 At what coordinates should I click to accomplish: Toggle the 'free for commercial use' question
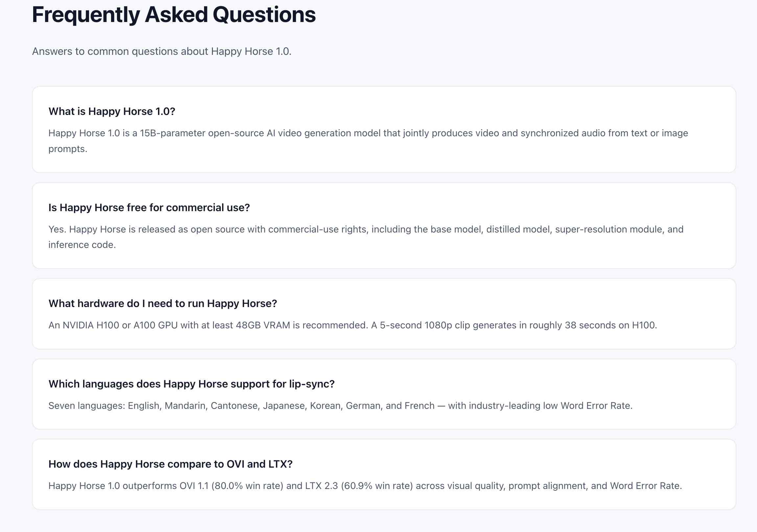point(149,208)
